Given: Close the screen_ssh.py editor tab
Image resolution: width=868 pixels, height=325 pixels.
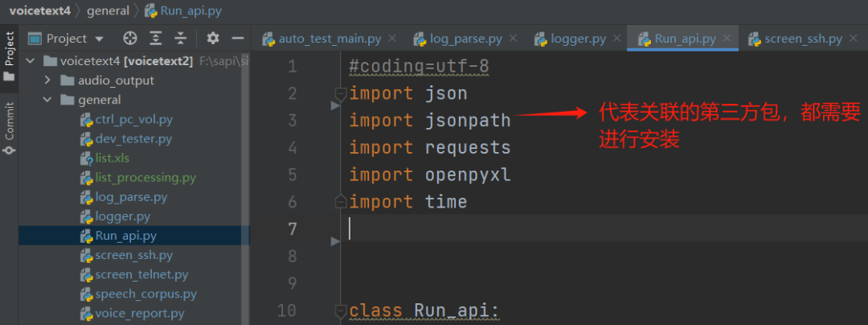Looking at the screenshot, I should [x=853, y=38].
